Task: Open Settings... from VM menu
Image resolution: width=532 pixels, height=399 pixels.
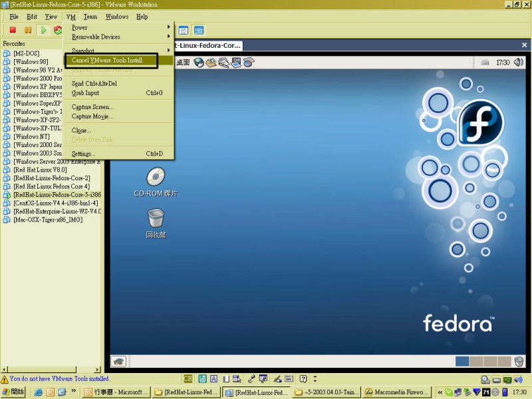Action: click(x=118, y=154)
